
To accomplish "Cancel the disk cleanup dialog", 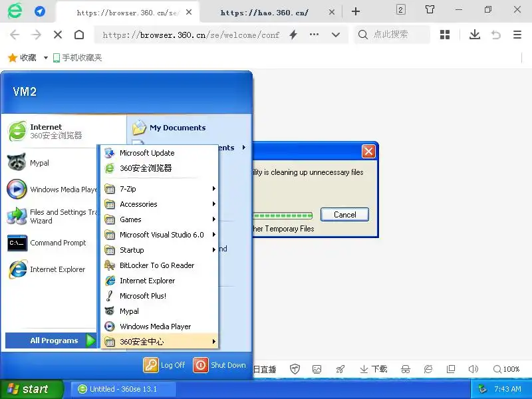I will point(344,214).
